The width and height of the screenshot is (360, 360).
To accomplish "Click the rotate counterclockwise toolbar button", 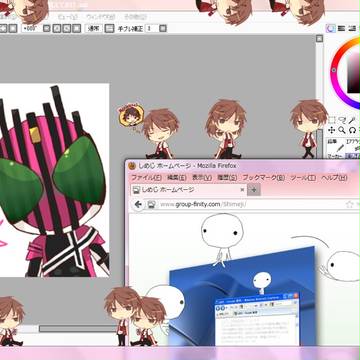I will (57, 29).
